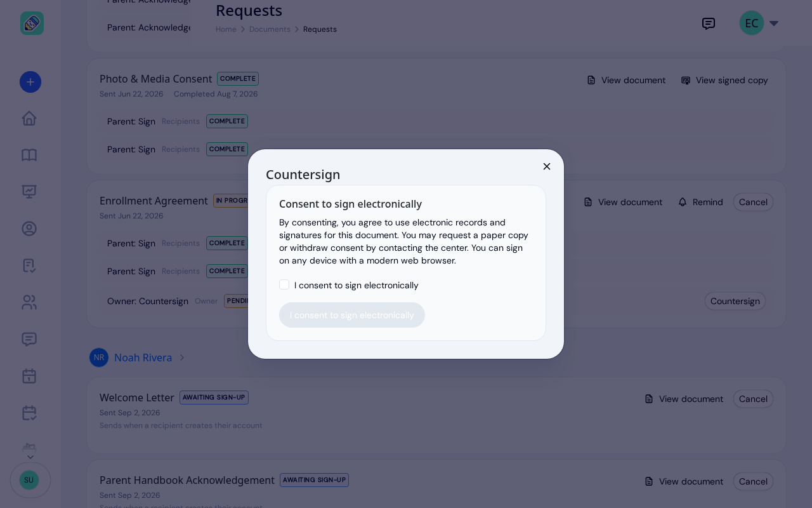
Task: Click the Photo & Media Consent title
Action: point(155,79)
